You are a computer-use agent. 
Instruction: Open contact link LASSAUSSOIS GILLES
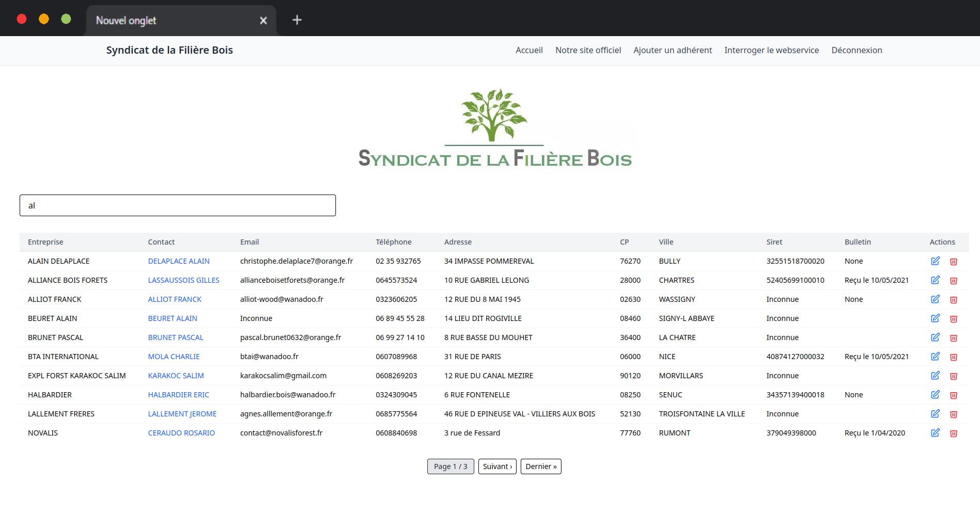click(184, 280)
